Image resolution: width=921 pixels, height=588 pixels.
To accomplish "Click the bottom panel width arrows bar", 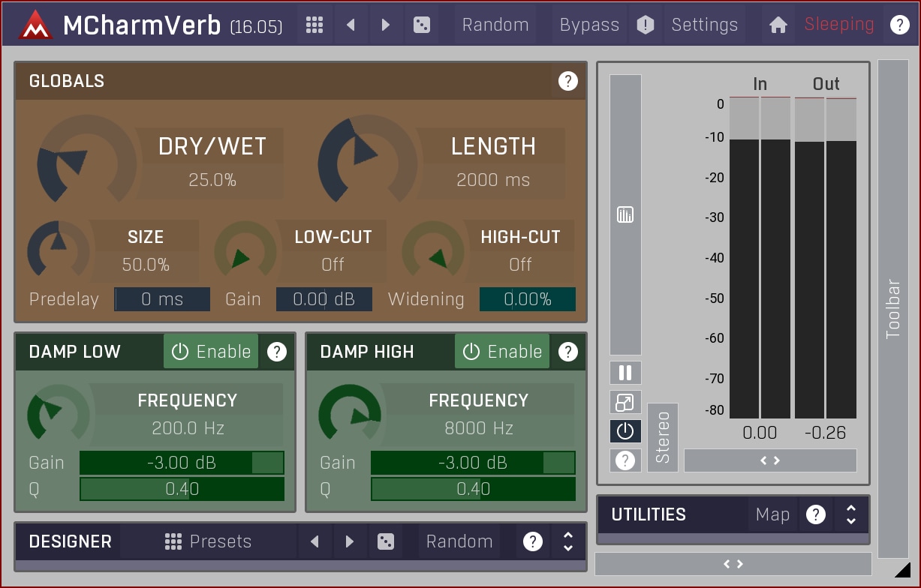I will point(733,564).
